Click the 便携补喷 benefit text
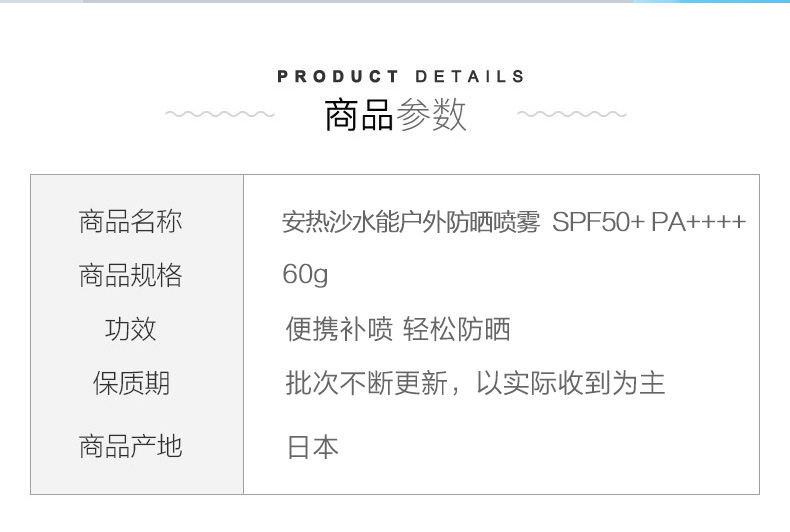 point(339,329)
